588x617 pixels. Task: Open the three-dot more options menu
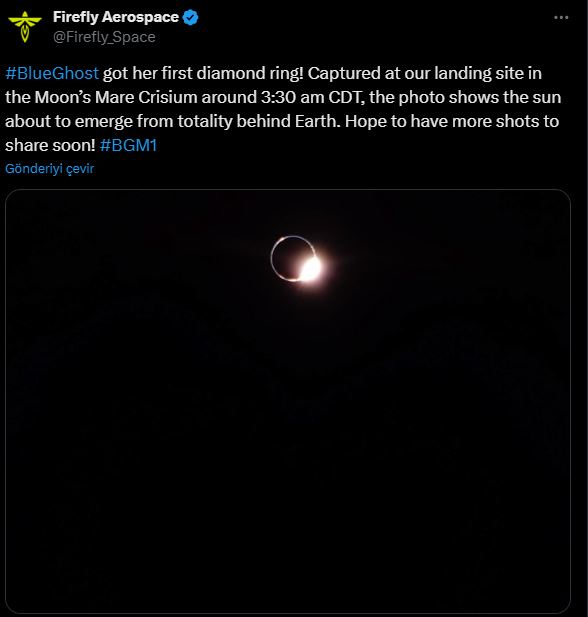pos(561,17)
